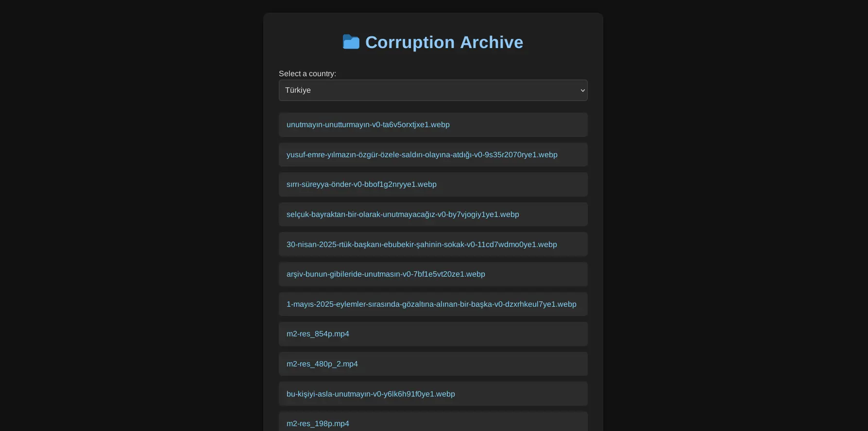Click the Select a country label
Viewport: 868px width, 431px height.
(x=307, y=74)
